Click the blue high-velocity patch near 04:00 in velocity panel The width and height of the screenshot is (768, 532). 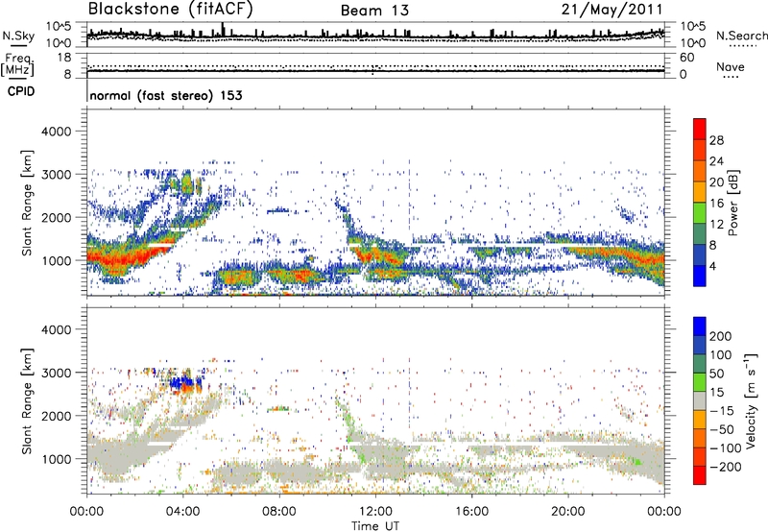tap(181, 381)
